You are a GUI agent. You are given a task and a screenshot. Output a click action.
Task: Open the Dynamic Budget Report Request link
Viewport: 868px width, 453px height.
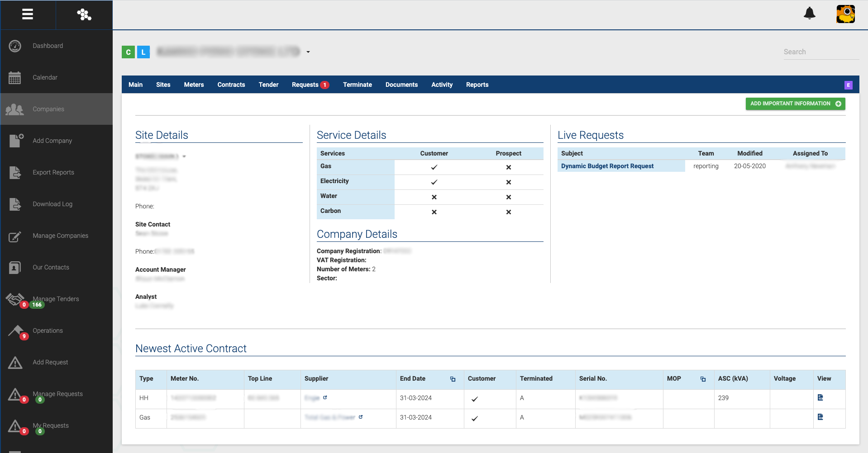coord(607,166)
